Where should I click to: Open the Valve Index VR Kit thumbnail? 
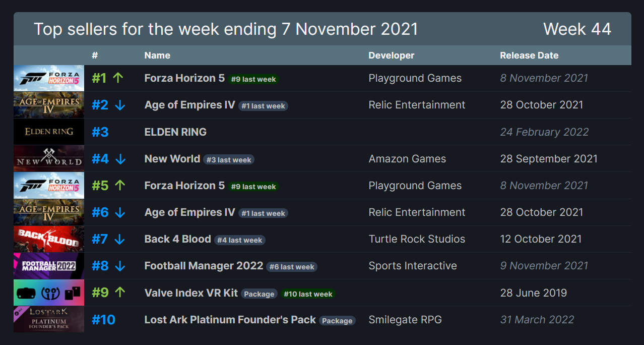coord(49,293)
